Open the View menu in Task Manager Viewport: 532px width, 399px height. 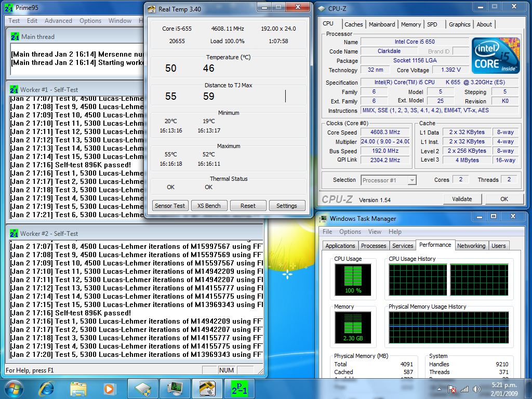[375, 231]
